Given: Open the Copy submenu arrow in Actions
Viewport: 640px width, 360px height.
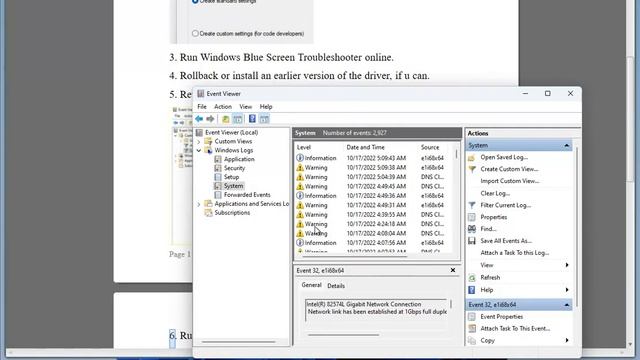Looking at the screenshot, I should click(567, 340).
